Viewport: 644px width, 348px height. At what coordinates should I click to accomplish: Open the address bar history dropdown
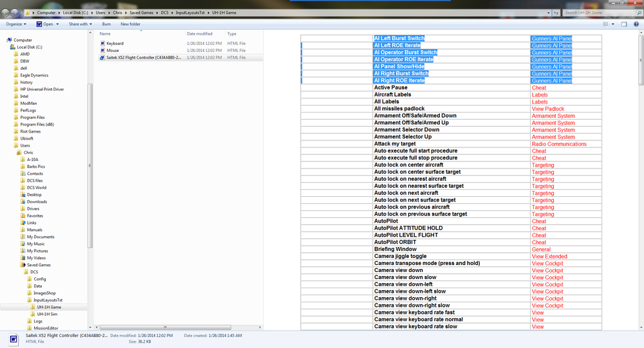click(548, 13)
